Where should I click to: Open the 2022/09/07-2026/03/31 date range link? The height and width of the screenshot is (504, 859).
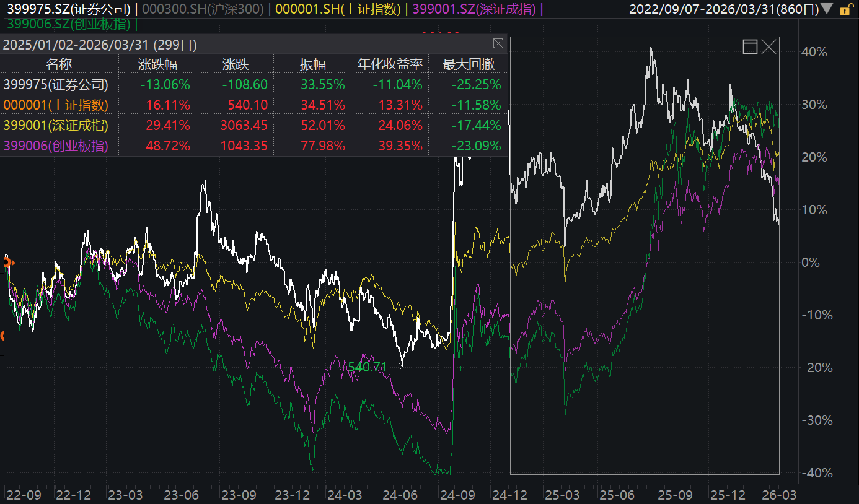(723, 9)
